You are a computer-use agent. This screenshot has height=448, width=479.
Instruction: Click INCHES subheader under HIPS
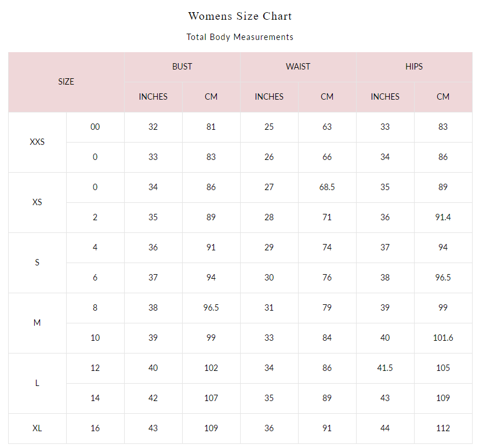[385, 97]
